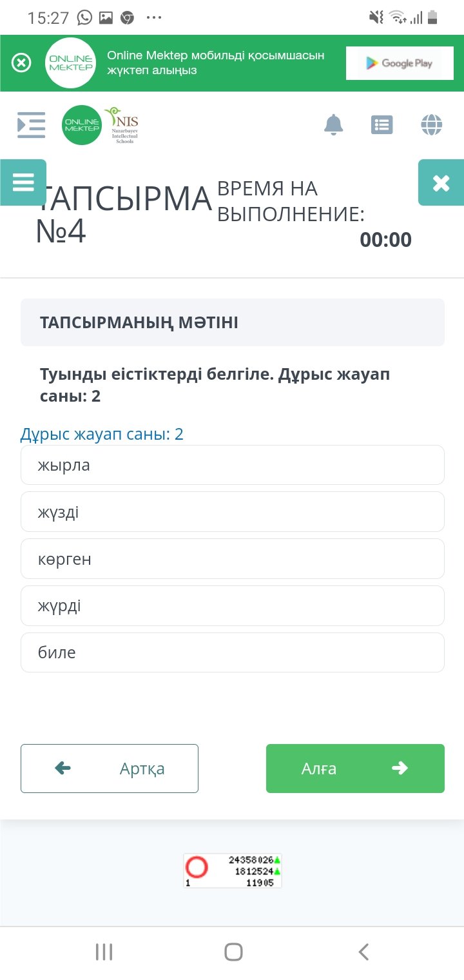Expand the teal hamburger menu
Viewport: 464px width, 980px height.
click(23, 182)
